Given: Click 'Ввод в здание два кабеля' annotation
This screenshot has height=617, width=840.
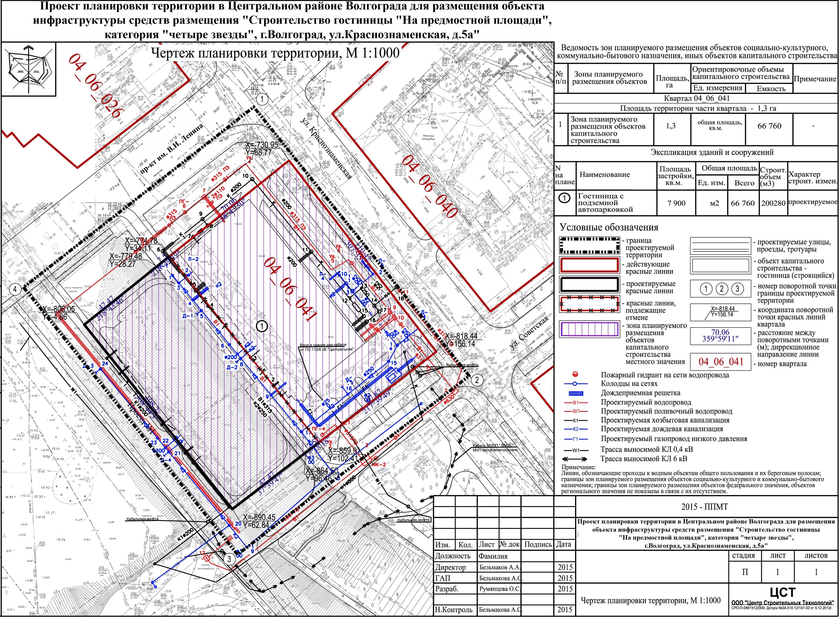Looking at the screenshot, I should 326,347.
